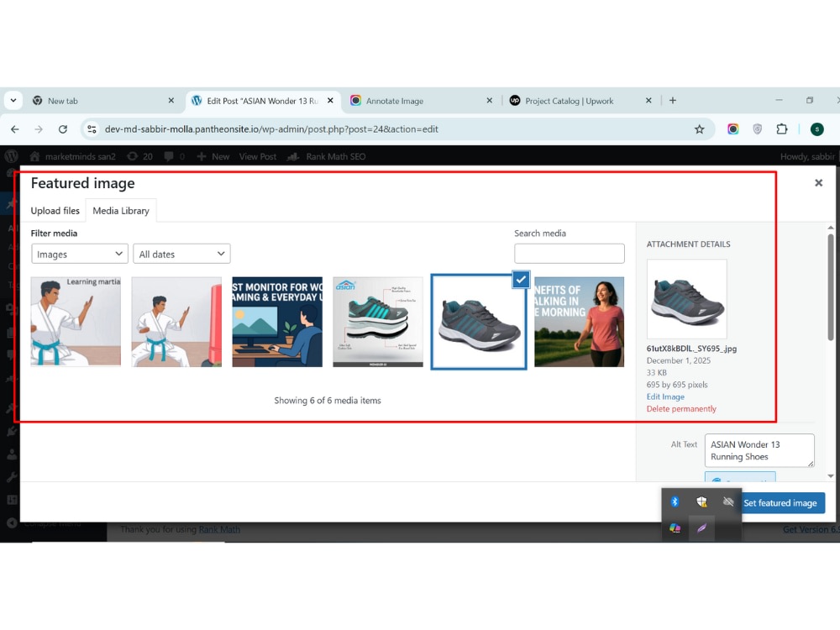Image resolution: width=840 pixels, height=630 pixels.
Task: Go back with the browser arrow
Action: [x=15, y=129]
